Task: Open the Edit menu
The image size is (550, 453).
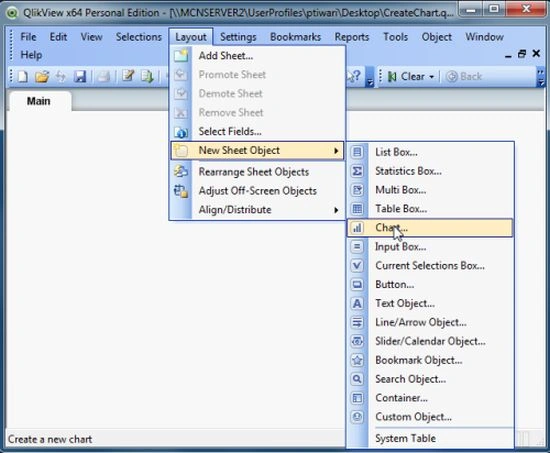Action: 58,37
